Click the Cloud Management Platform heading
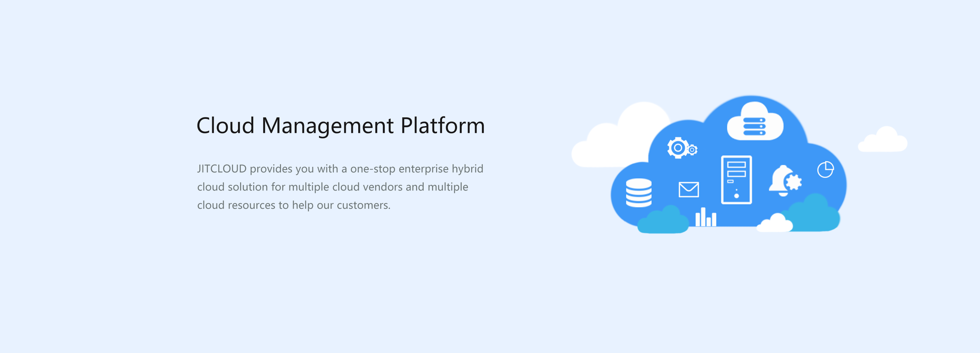This screenshot has height=353, width=980. click(340, 125)
